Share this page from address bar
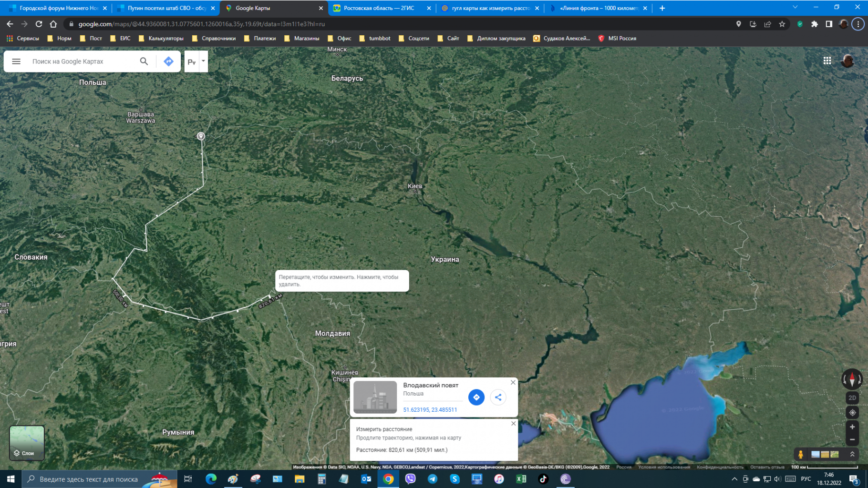The width and height of the screenshot is (868, 488). pyautogui.click(x=767, y=24)
